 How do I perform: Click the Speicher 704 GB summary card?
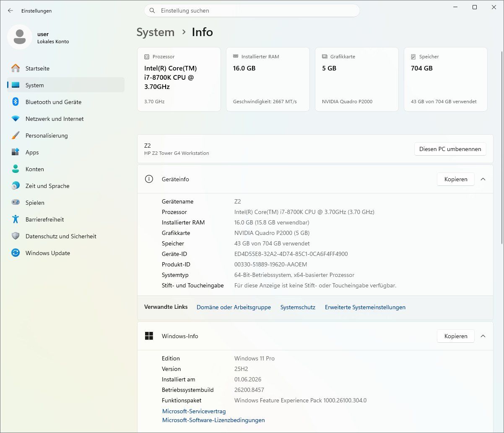point(446,79)
